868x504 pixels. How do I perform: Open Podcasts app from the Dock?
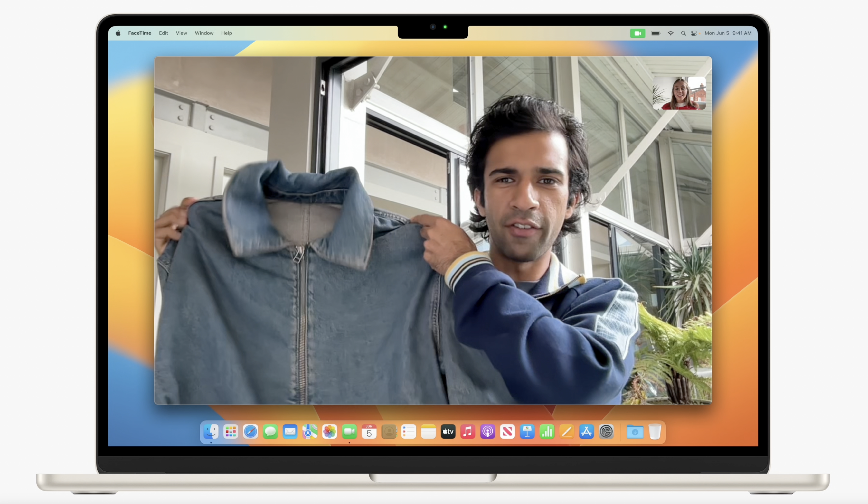[487, 431]
